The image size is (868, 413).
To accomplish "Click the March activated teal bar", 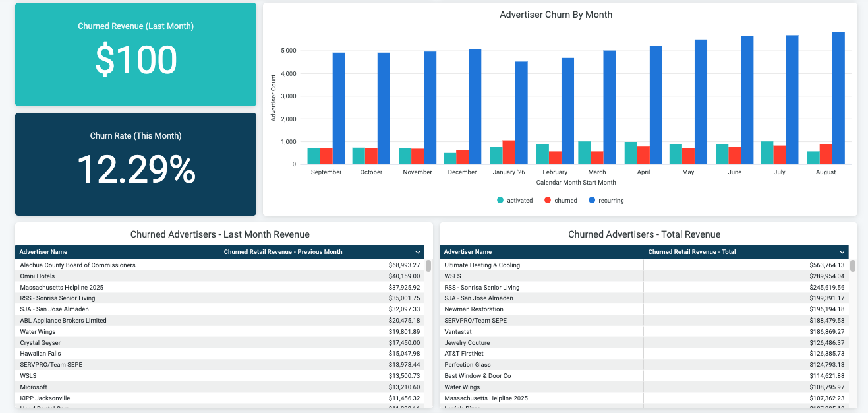I will (x=585, y=153).
